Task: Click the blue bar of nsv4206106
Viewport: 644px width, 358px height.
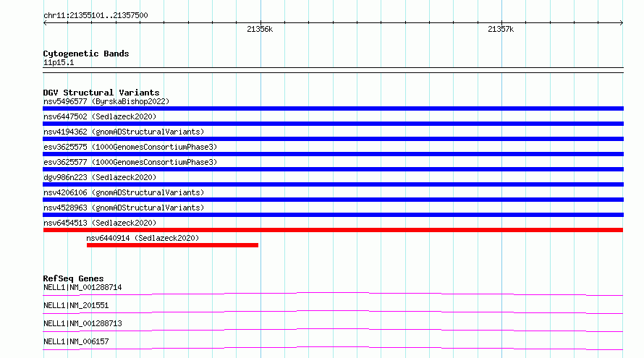Action: [x=333, y=200]
